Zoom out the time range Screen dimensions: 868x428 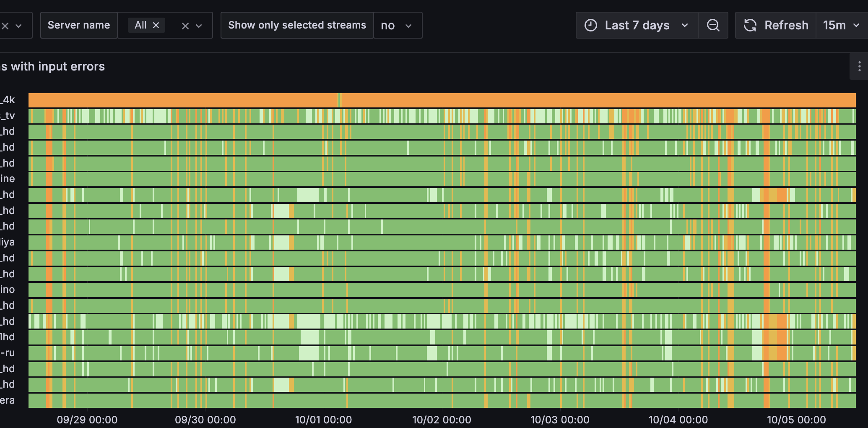pos(713,26)
